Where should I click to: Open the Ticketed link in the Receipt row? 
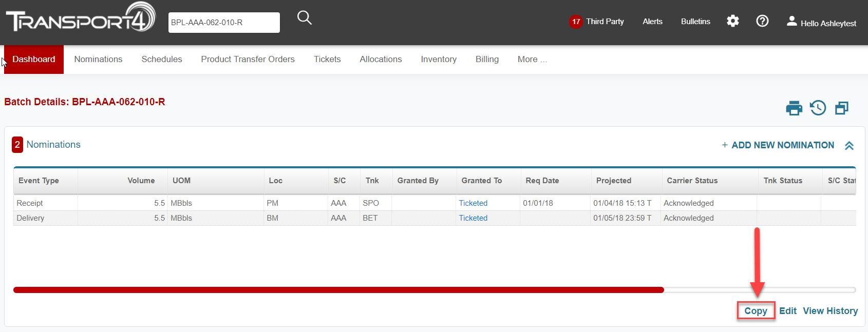(473, 203)
